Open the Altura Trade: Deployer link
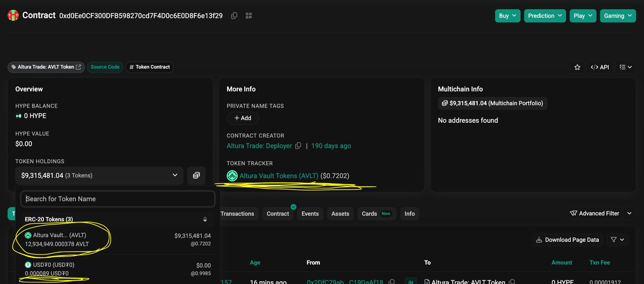The width and height of the screenshot is (644, 284). point(259,146)
